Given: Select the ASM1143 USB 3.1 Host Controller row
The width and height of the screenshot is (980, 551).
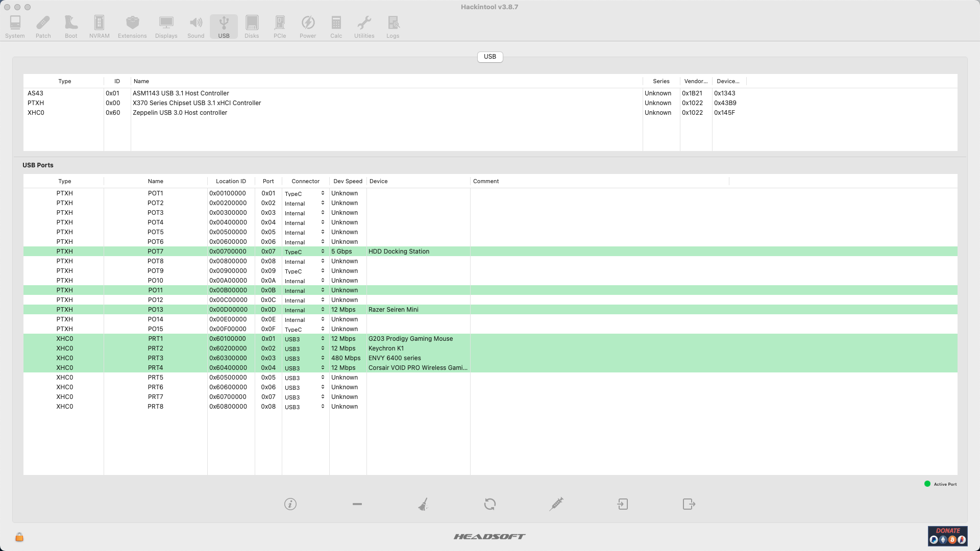Looking at the screenshot, I should click(181, 93).
